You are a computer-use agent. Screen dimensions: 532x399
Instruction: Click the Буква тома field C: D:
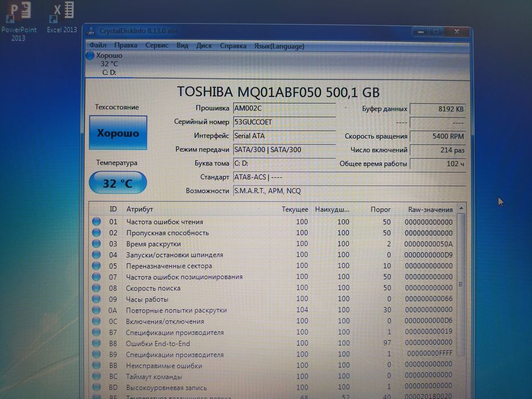[285, 163]
